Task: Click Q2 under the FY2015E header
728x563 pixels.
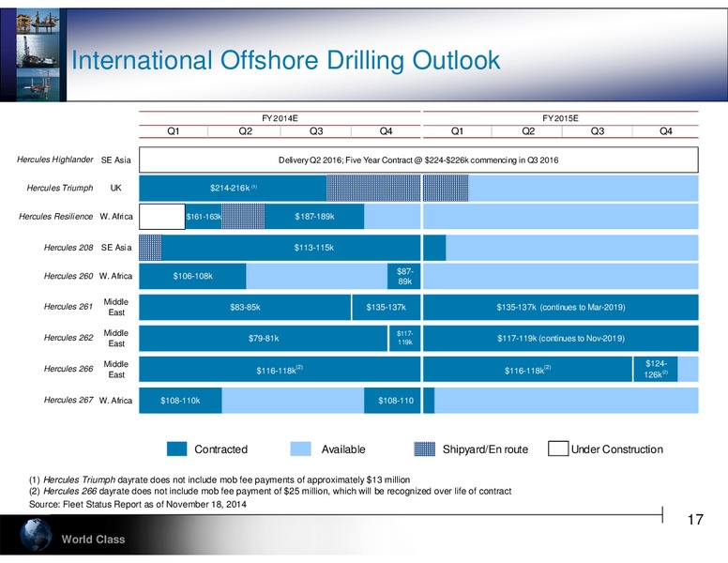Action: click(x=528, y=131)
